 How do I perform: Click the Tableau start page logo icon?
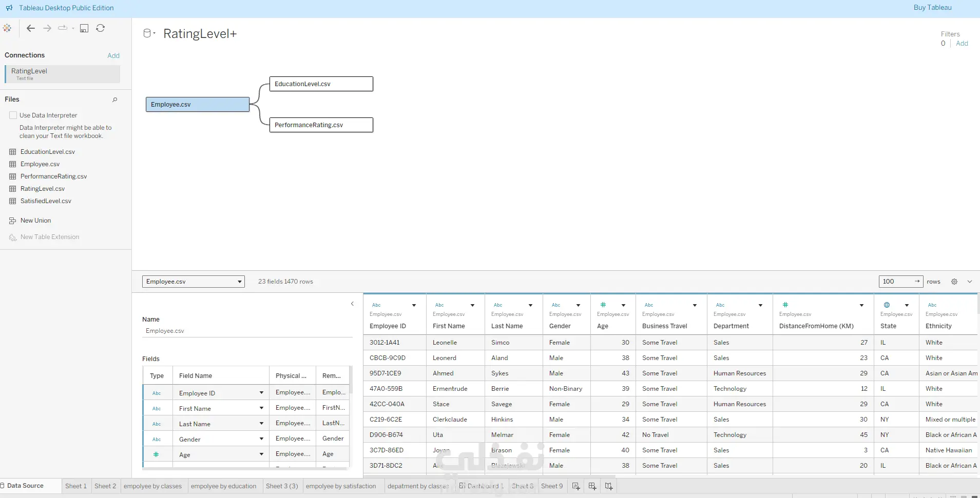pyautogui.click(x=7, y=28)
